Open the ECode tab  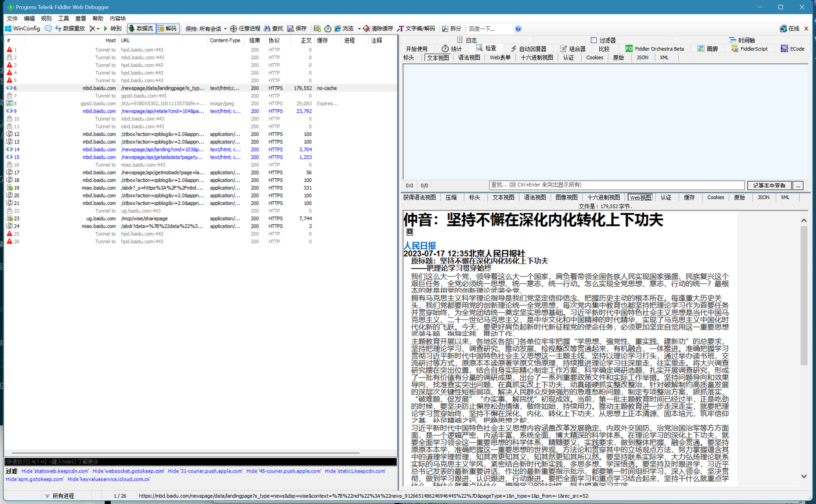point(793,48)
